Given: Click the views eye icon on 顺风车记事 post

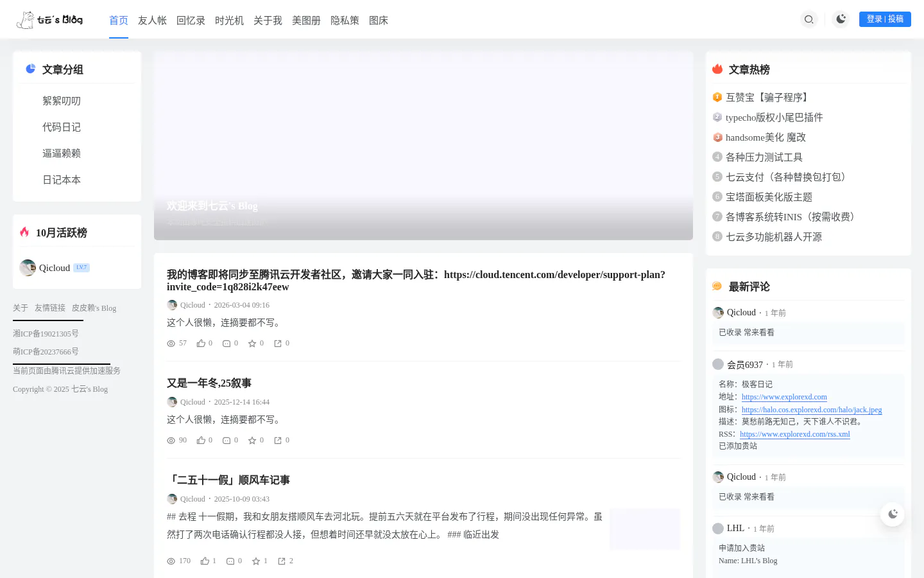Looking at the screenshot, I should point(171,561).
